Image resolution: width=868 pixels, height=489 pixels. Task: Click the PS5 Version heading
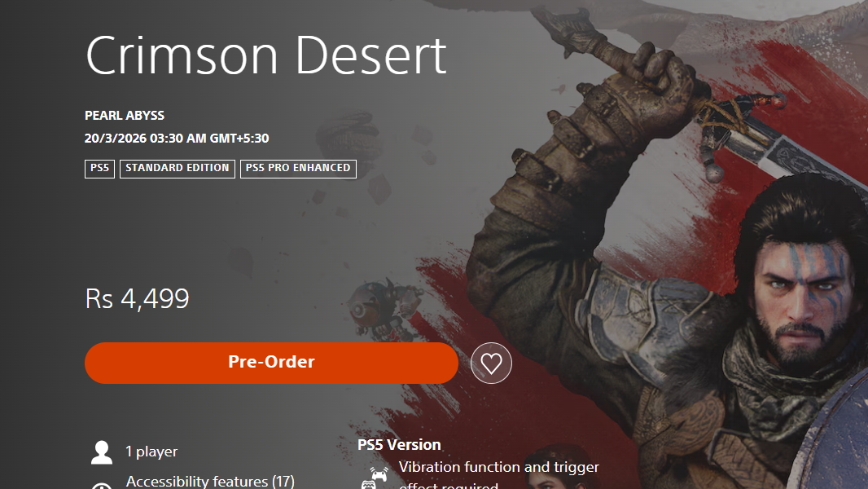point(399,445)
